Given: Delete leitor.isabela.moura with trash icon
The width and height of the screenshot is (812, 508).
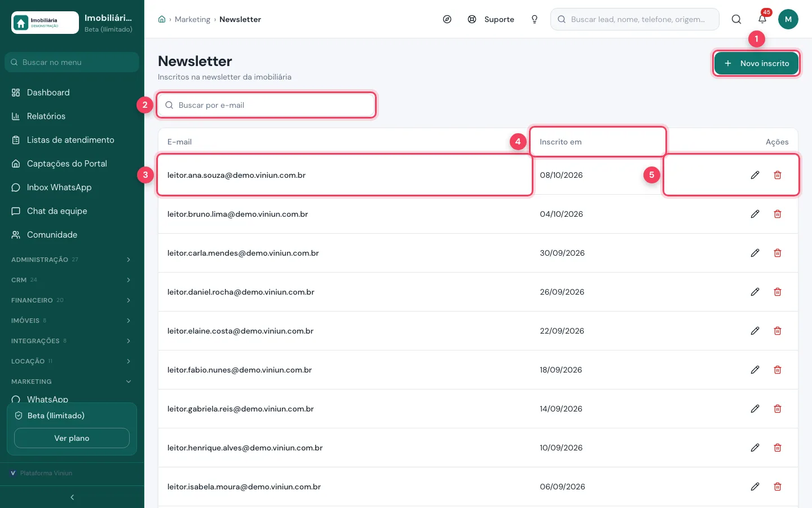Looking at the screenshot, I should (x=778, y=487).
